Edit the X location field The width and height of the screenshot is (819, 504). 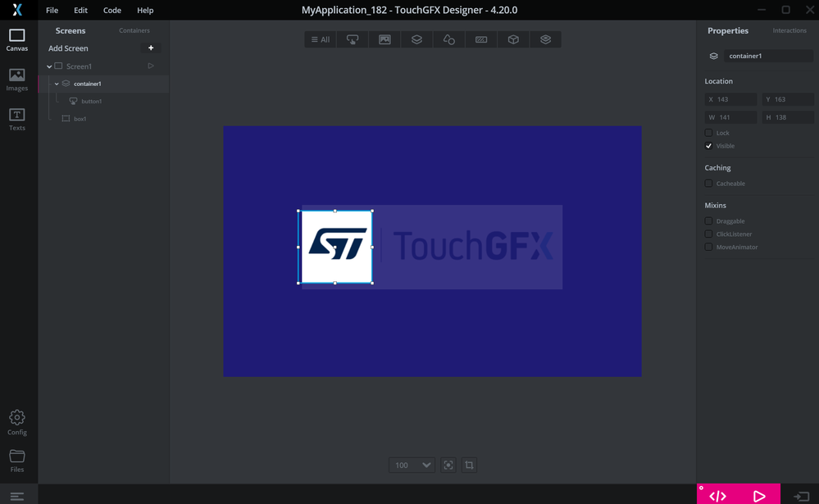click(730, 99)
